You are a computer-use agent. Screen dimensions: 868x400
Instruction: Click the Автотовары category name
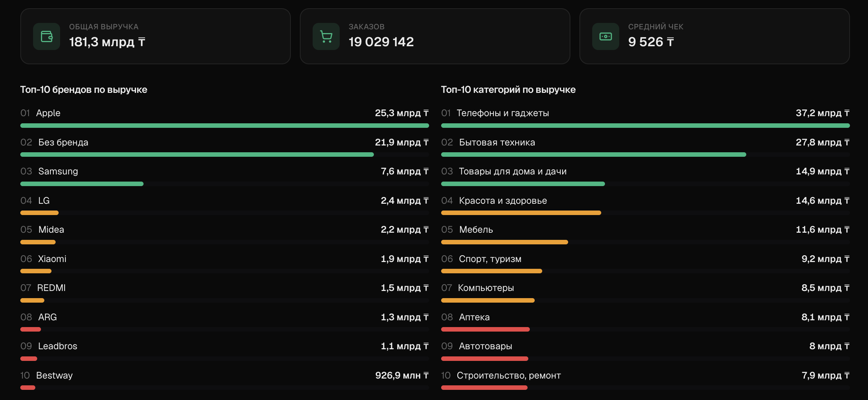pyautogui.click(x=485, y=346)
